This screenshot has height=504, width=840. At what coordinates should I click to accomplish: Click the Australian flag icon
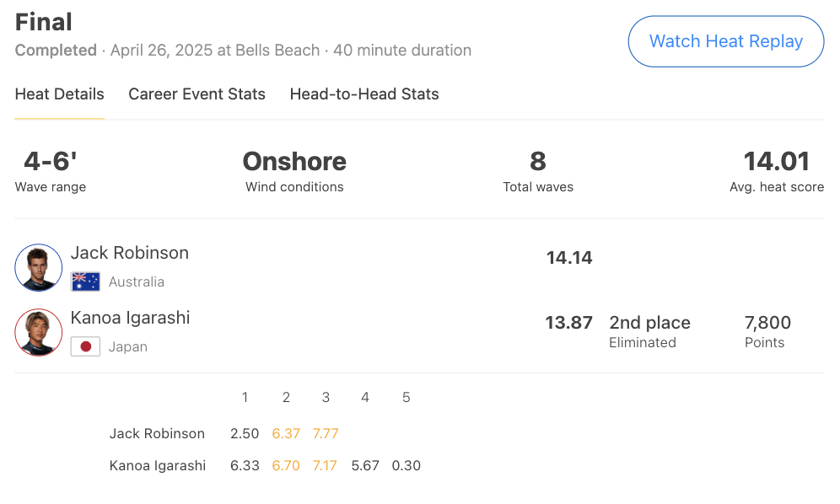tap(85, 281)
